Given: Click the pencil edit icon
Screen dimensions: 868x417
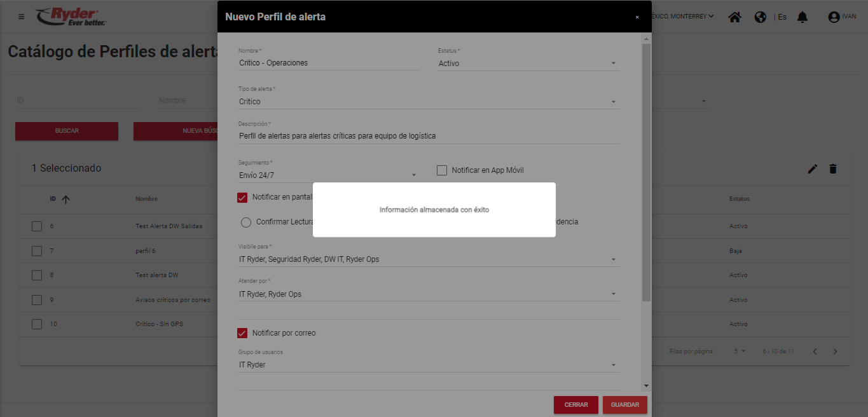Looking at the screenshot, I should click(x=812, y=168).
